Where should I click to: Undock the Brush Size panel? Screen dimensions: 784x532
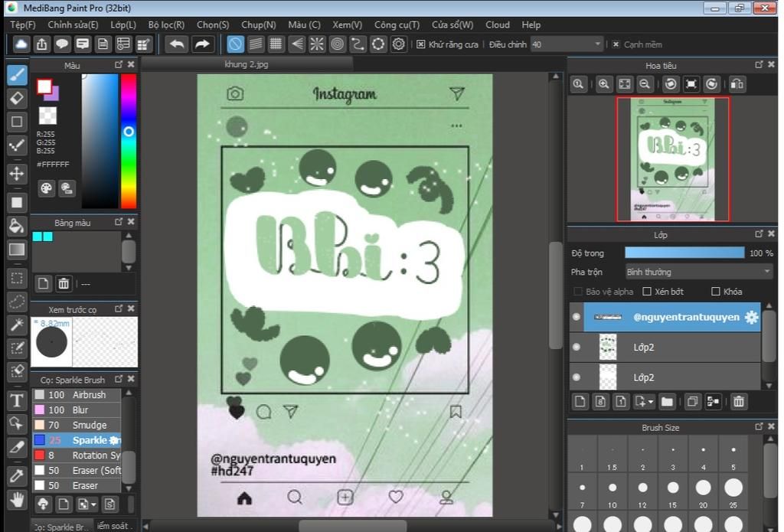(x=759, y=426)
